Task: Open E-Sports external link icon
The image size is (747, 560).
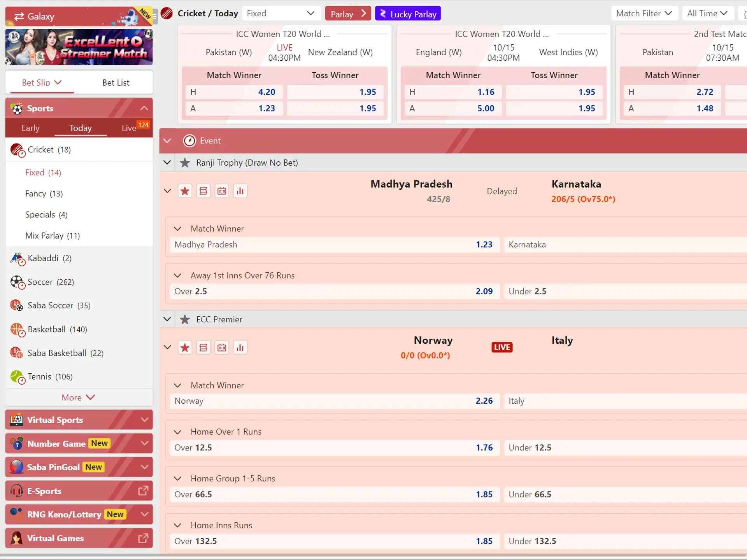Action: coord(143,491)
